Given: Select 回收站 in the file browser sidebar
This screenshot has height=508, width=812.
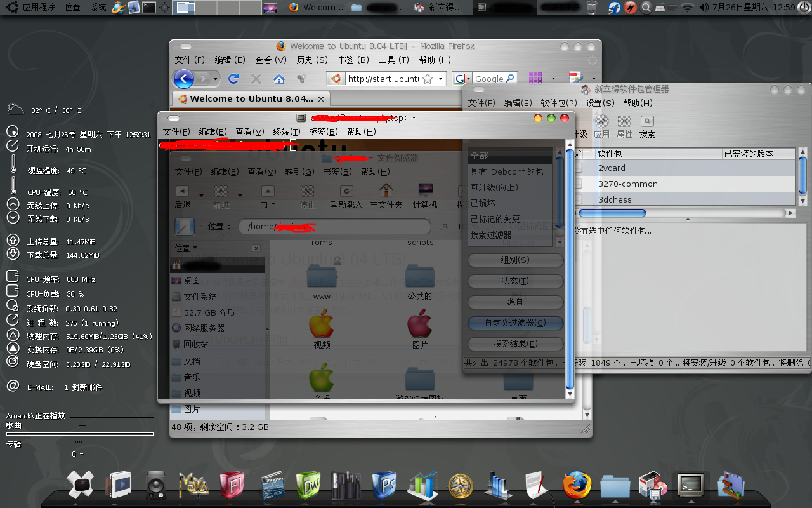Looking at the screenshot, I should 195,344.
